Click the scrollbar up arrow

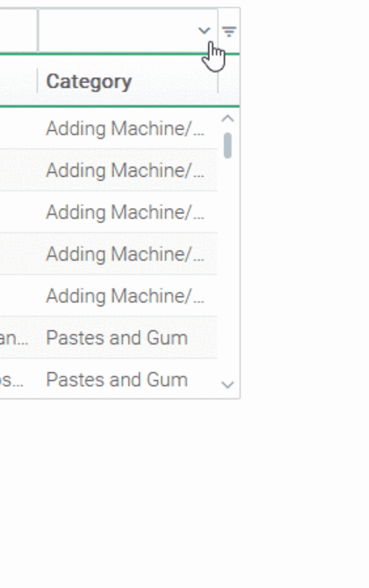[228, 119]
